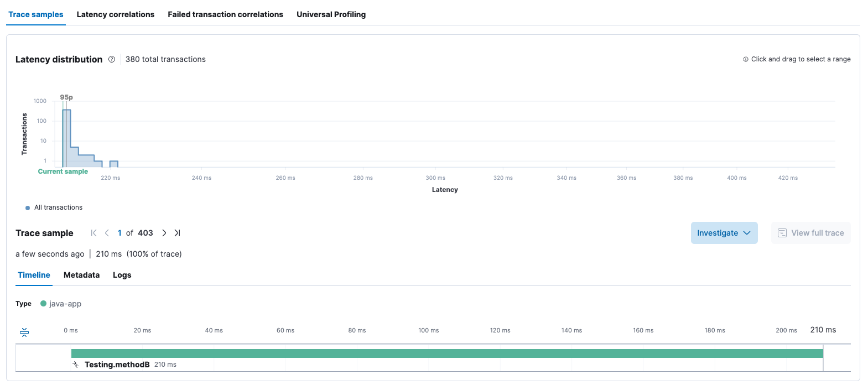Viewport: 868px width, 390px height.
Task: Click the Testing.methodB transaction type icon
Action: tap(76, 365)
